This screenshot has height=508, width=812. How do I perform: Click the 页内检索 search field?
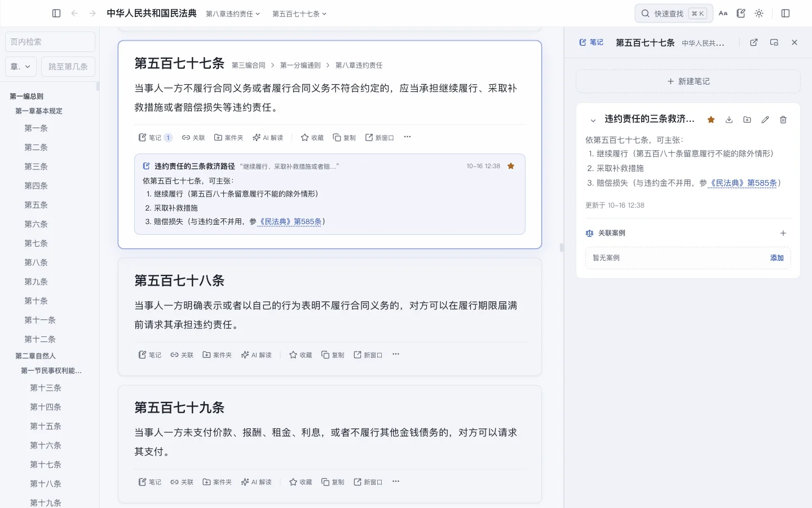point(50,42)
